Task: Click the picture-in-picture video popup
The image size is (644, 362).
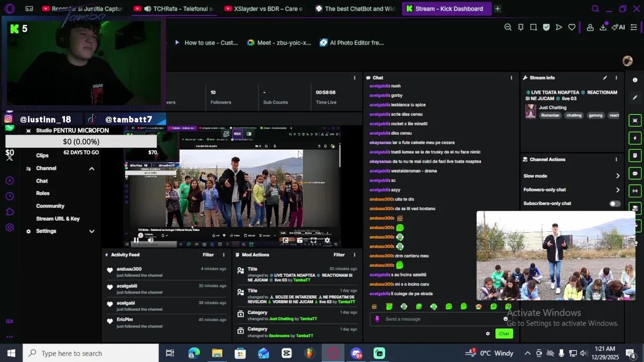Action: (555, 256)
